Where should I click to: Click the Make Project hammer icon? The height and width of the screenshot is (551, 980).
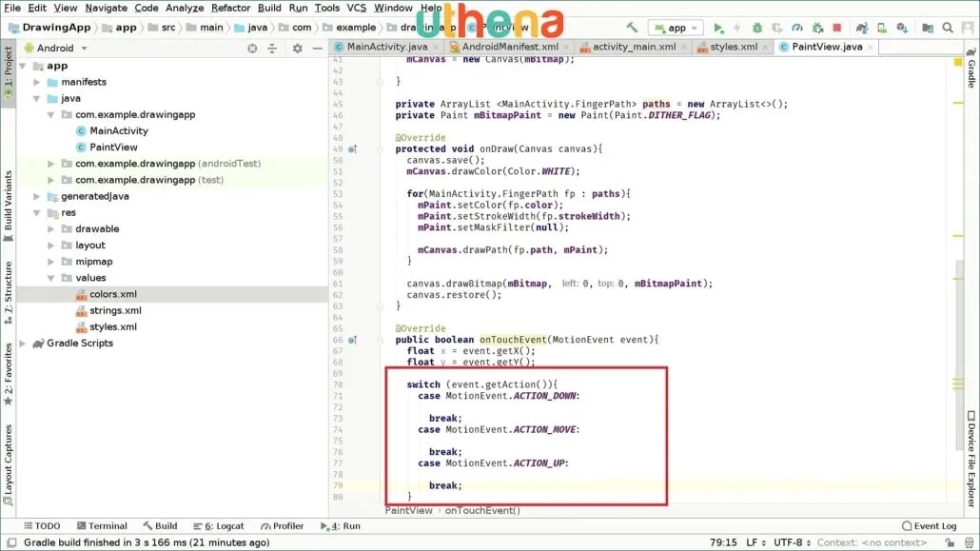coord(632,28)
